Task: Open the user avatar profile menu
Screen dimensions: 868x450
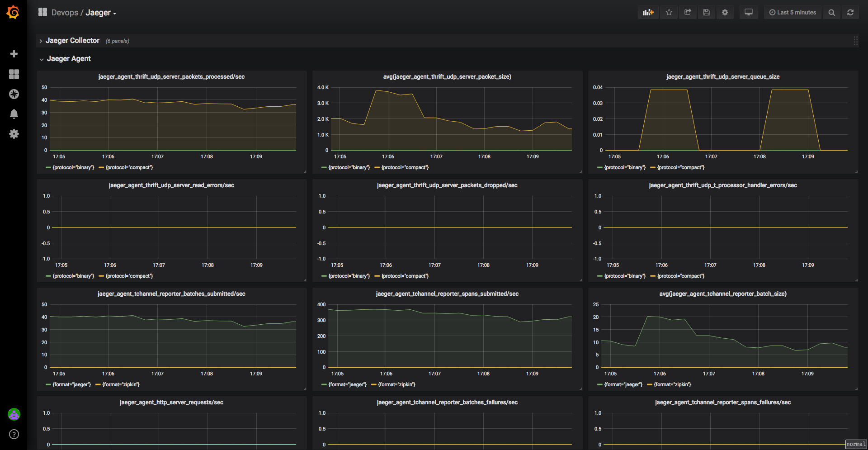Action: 14,414
